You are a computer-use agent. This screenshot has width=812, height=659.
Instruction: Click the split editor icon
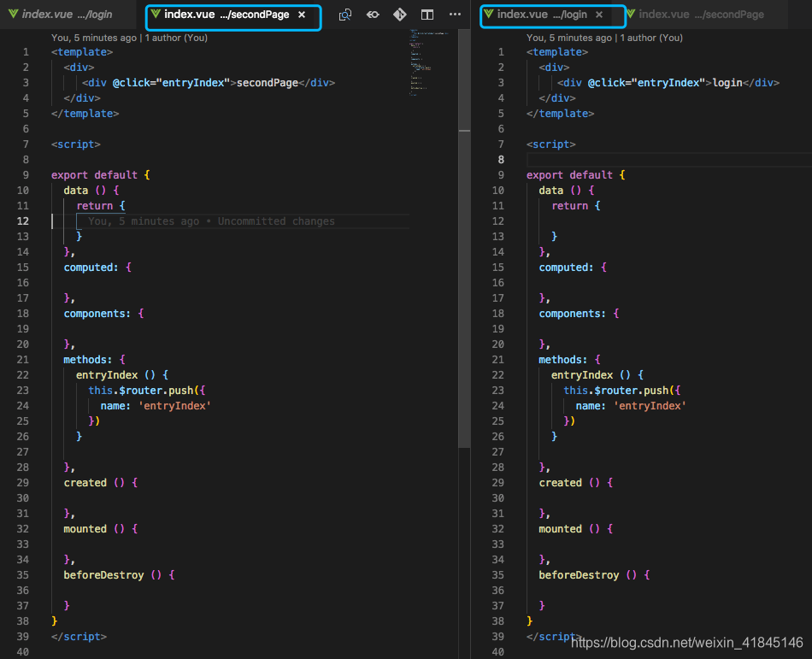(x=427, y=15)
